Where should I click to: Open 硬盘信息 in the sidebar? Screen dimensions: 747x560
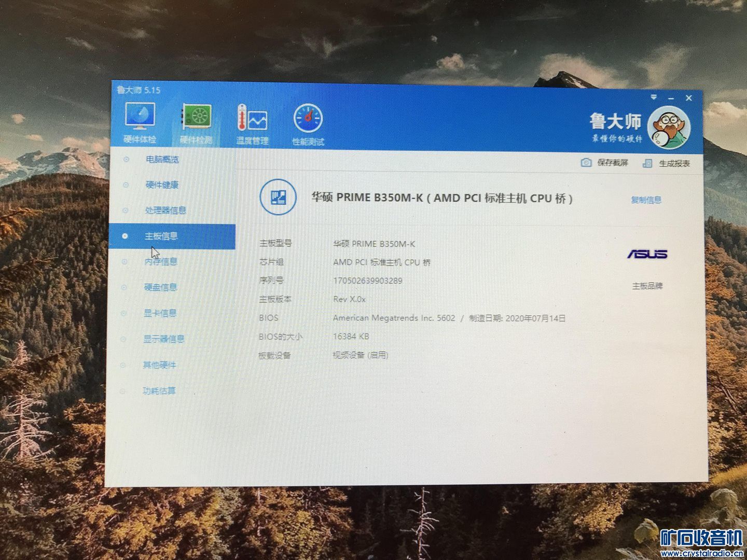pos(160,287)
